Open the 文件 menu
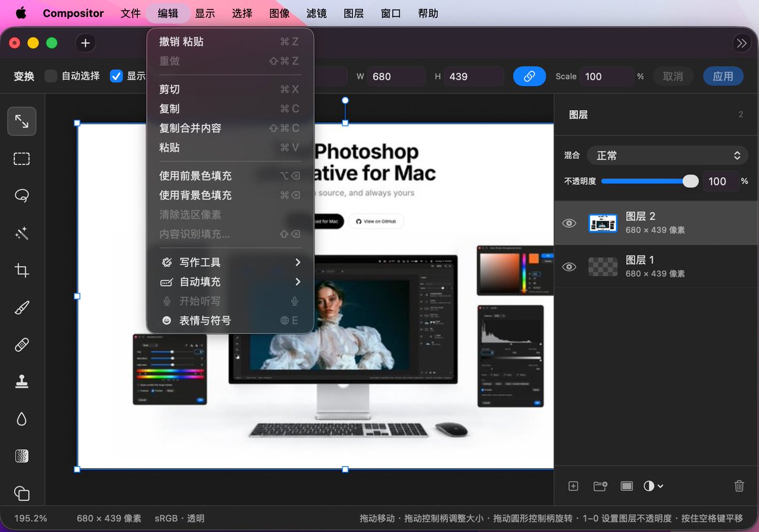 (x=130, y=13)
